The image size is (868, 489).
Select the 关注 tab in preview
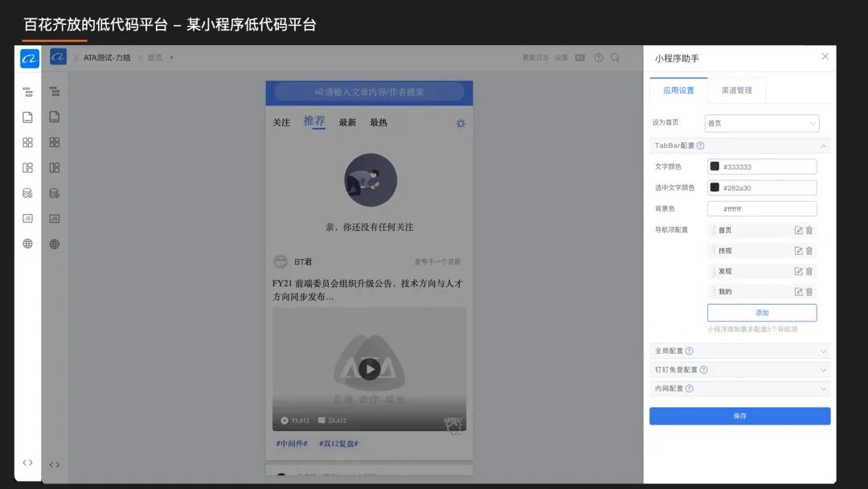(281, 122)
